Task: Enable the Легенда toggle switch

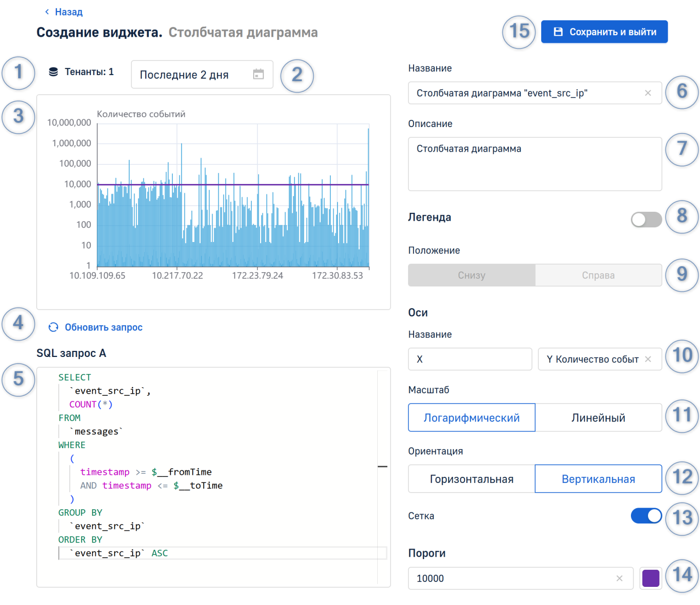Action: (x=646, y=219)
